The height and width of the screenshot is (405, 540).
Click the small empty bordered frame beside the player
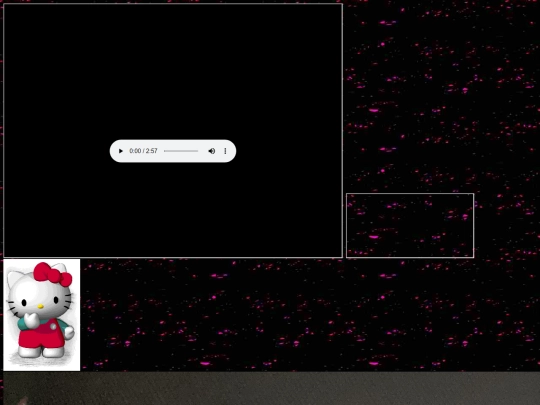[x=410, y=226]
